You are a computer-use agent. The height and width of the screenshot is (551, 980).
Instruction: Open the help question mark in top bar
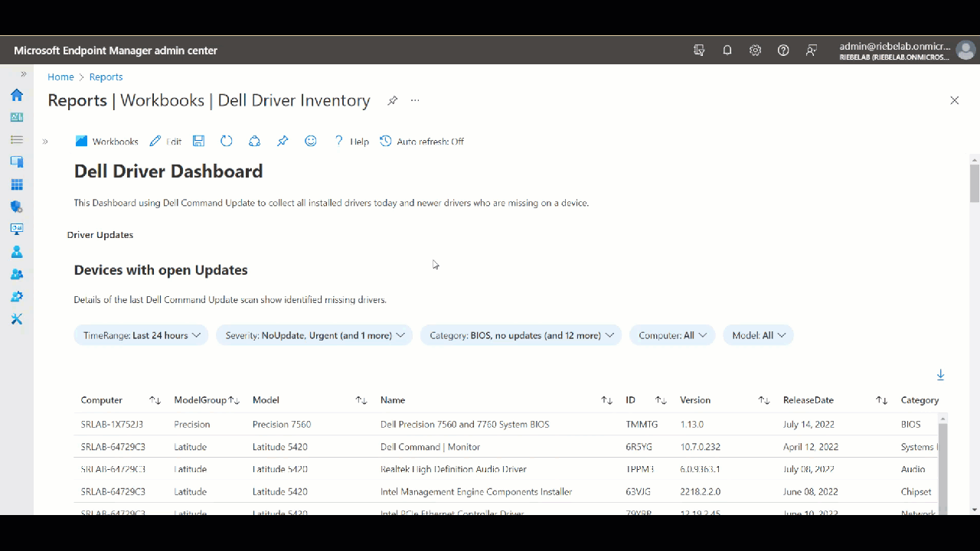tap(783, 51)
